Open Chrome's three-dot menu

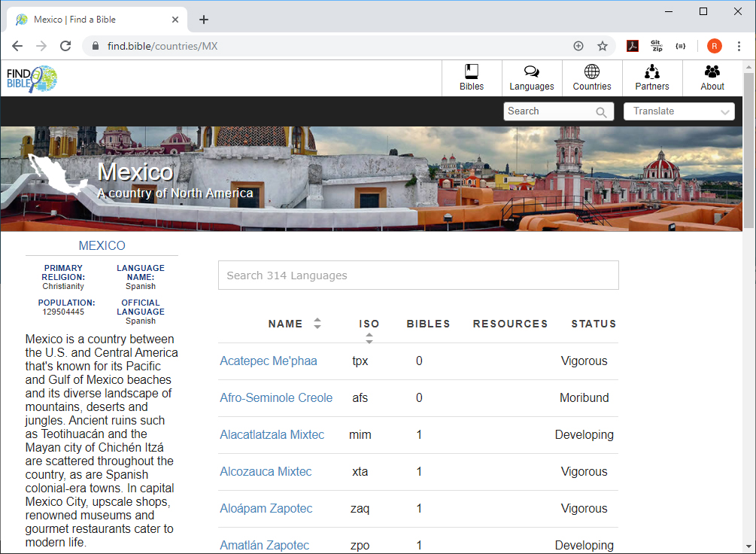pos(739,46)
